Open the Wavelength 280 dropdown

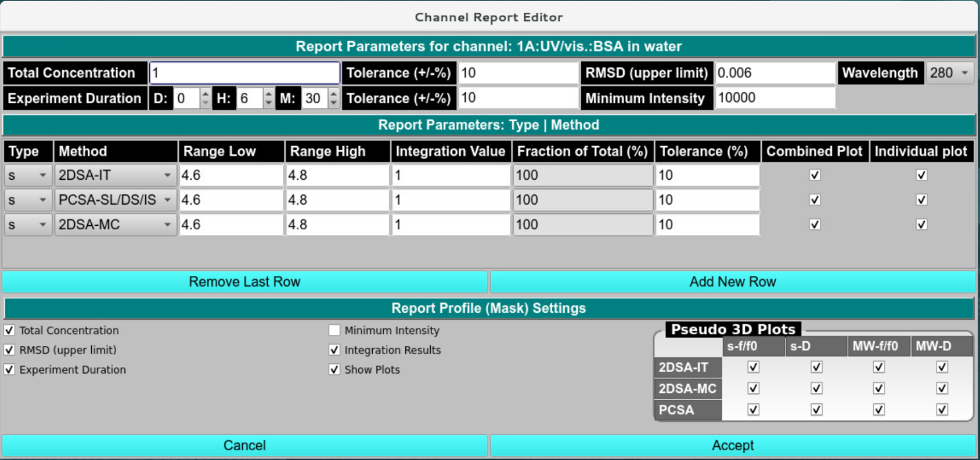tap(950, 73)
